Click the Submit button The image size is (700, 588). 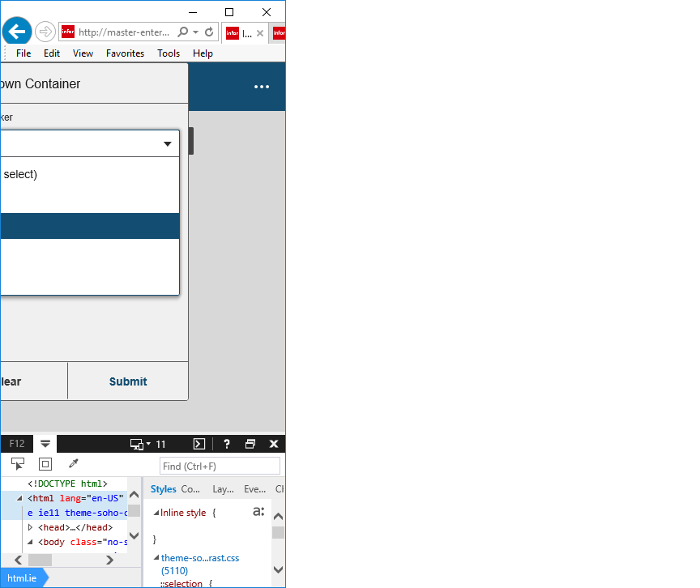click(127, 381)
